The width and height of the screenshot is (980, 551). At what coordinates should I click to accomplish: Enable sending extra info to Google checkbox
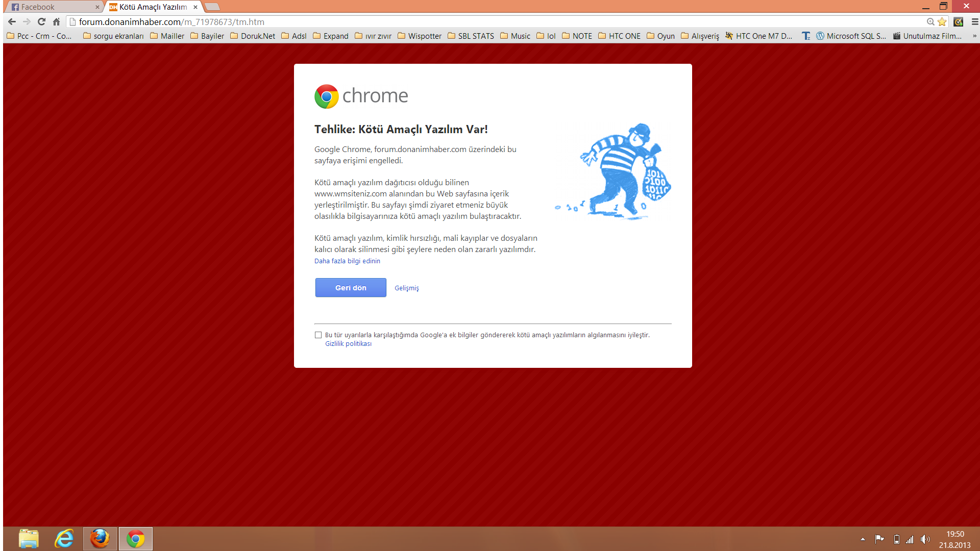pyautogui.click(x=318, y=335)
